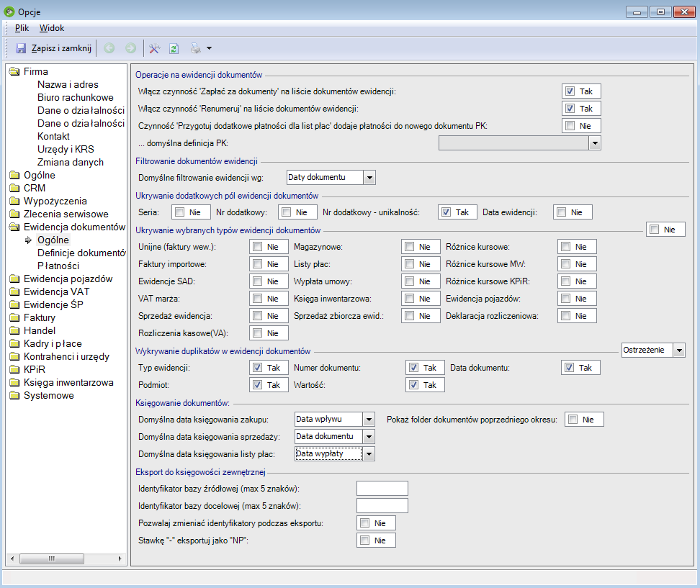Open the Ogólne top-level folder icon
Screen dimensions: 700x588
click(14, 175)
